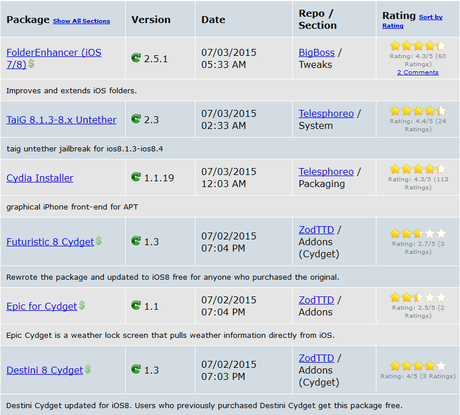The height and width of the screenshot is (415, 460).
Task: Open the 2 Comments link for FolderEnhancer
Action: coord(418,72)
